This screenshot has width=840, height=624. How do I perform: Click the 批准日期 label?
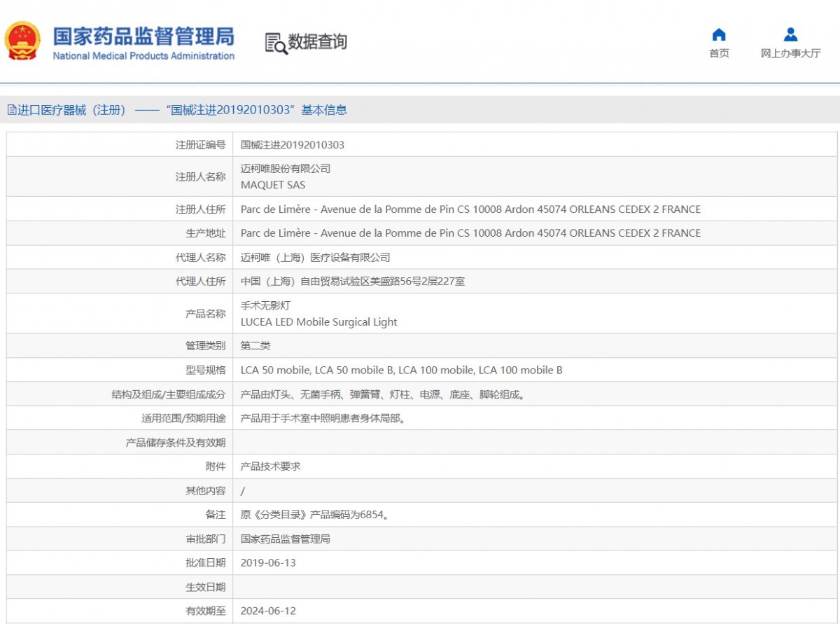(205, 563)
